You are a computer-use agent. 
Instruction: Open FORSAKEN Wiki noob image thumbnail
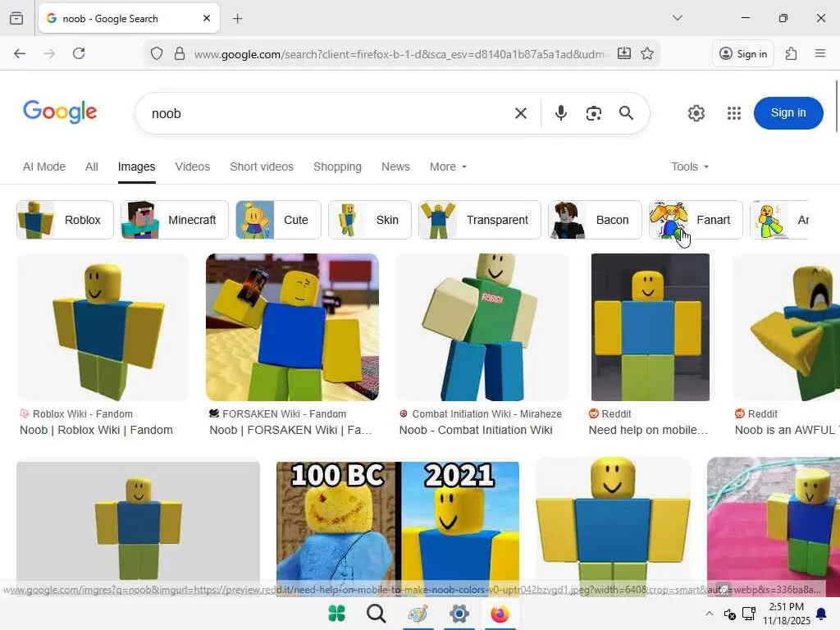(292, 327)
